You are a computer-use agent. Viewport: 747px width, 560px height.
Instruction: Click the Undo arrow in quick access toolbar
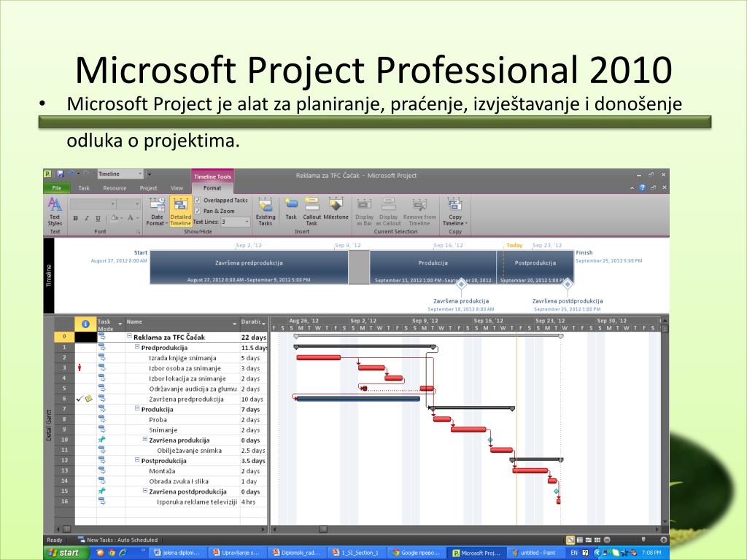pyautogui.click(x=71, y=174)
